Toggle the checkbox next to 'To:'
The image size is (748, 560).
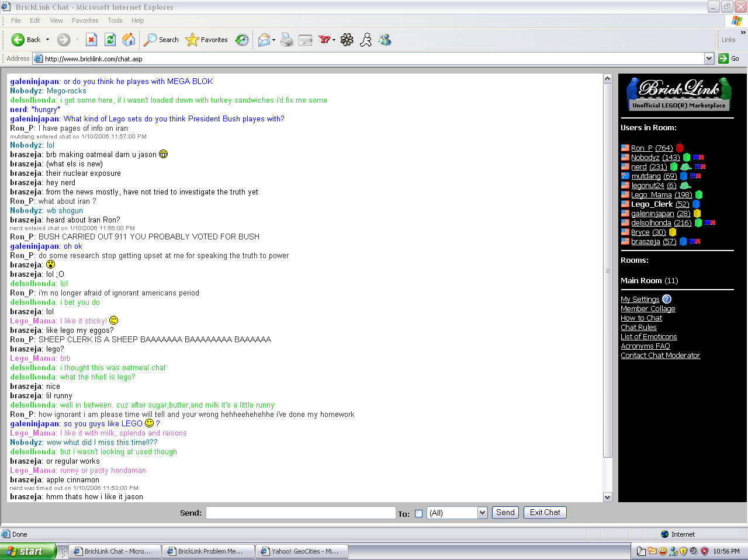[418, 513]
